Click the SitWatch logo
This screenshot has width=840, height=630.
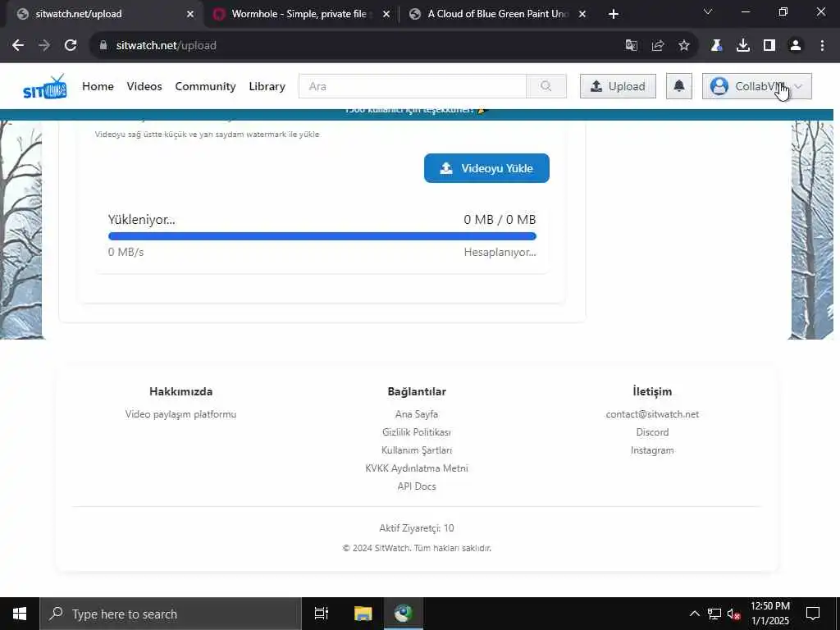pyautogui.click(x=45, y=87)
